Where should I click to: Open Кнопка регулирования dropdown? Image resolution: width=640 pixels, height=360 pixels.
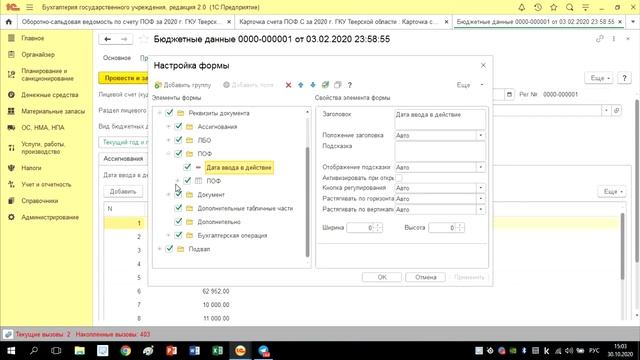click(480, 188)
